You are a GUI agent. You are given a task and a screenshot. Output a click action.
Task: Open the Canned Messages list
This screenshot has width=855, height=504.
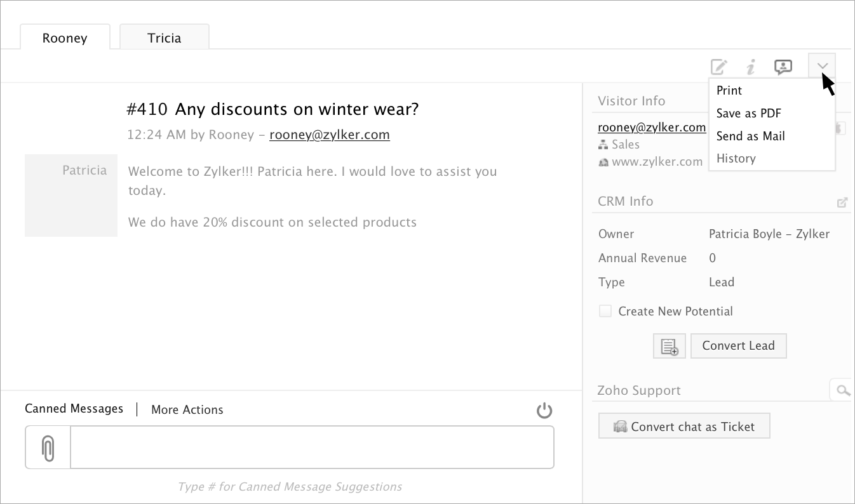point(74,409)
